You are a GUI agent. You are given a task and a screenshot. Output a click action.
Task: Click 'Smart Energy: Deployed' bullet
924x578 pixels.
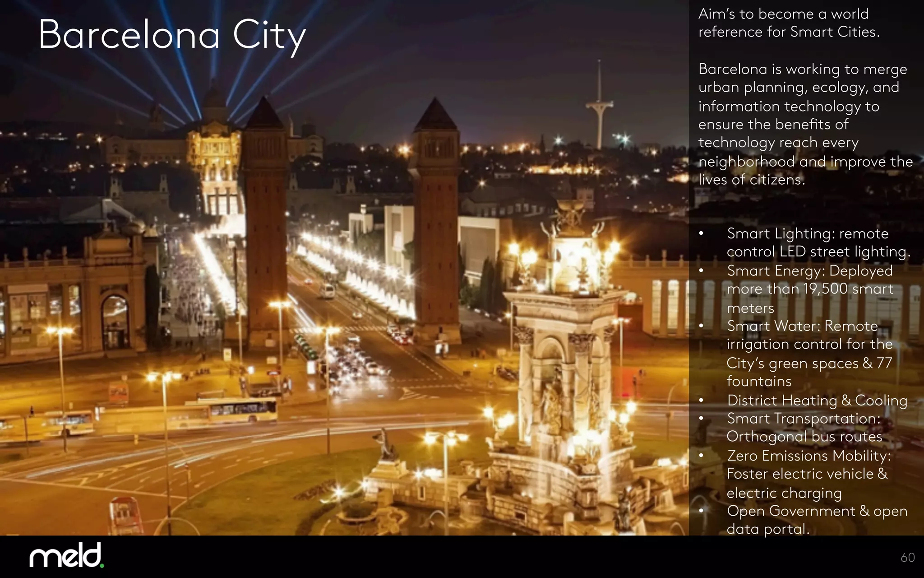click(810, 271)
